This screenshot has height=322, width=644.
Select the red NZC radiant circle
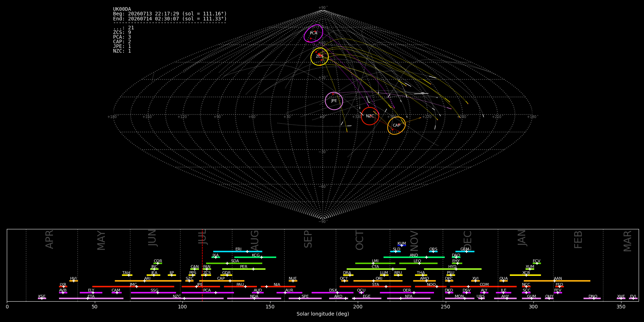(x=370, y=116)
